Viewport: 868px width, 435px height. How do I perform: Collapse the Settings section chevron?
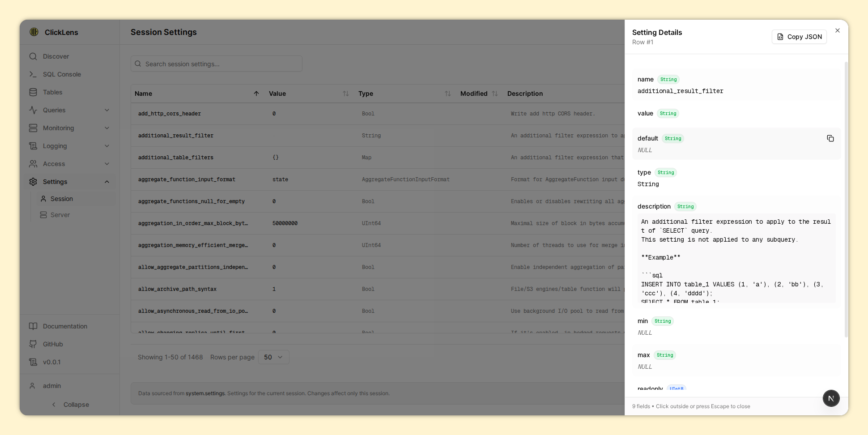pyautogui.click(x=107, y=182)
